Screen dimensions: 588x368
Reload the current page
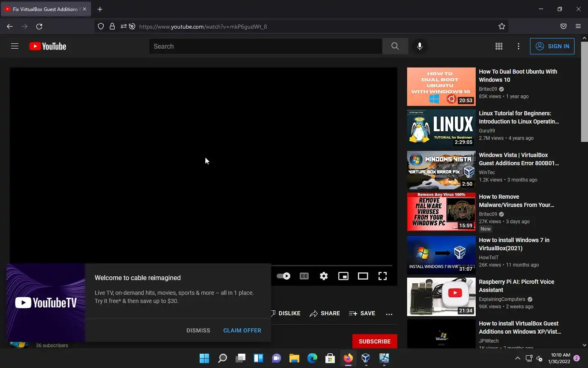pos(39,27)
